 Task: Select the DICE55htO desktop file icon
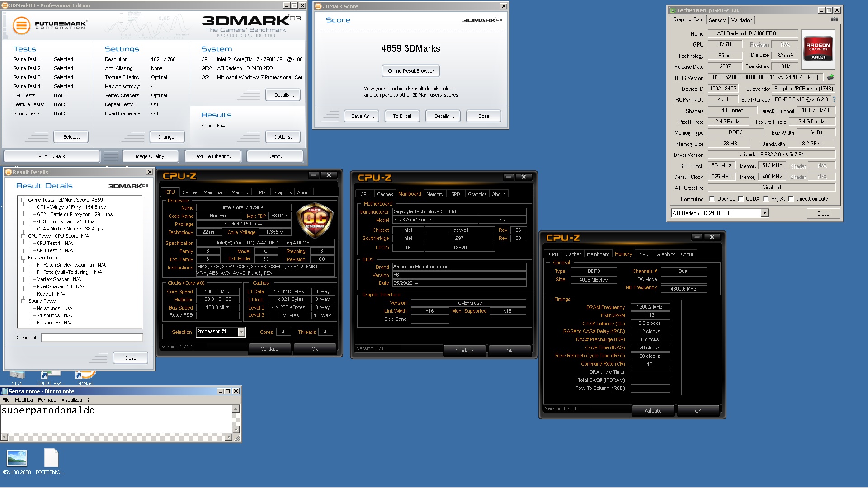51,462
